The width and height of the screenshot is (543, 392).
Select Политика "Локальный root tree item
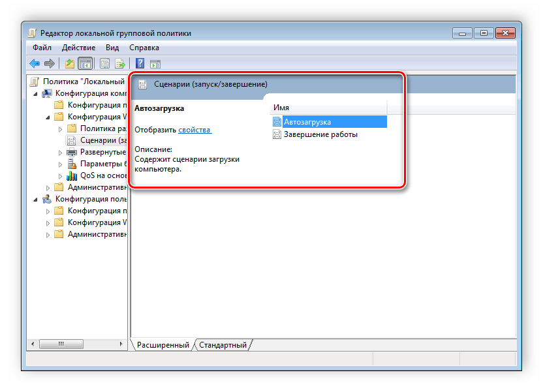84,82
